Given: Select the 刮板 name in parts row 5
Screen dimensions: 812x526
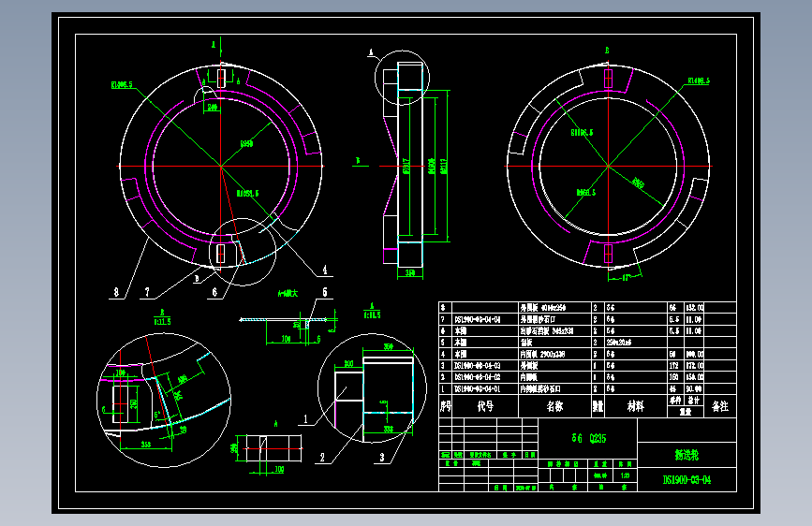Looking at the screenshot, I should click(x=526, y=343).
